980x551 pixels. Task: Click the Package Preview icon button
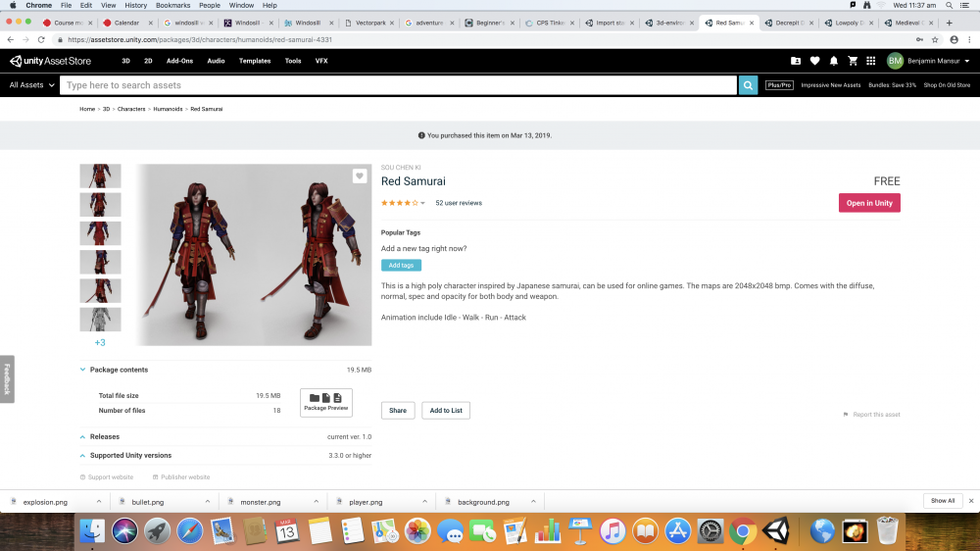click(325, 402)
